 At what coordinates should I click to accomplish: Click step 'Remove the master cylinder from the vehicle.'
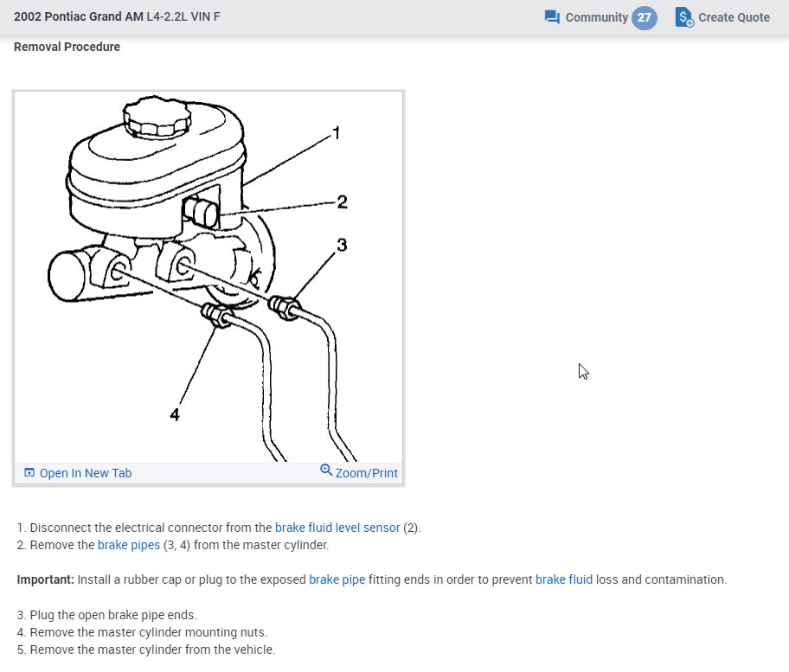point(152,650)
